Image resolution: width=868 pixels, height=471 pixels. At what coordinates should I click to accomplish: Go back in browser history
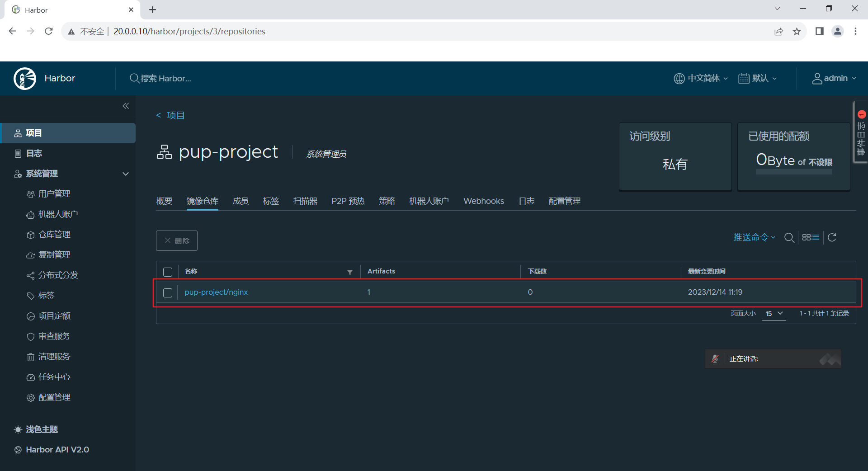pos(13,31)
